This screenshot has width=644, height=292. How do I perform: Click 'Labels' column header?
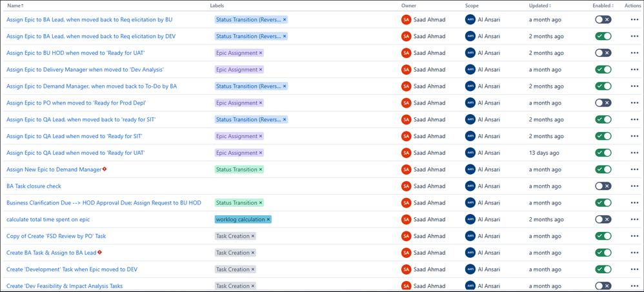[x=217, y=6]
